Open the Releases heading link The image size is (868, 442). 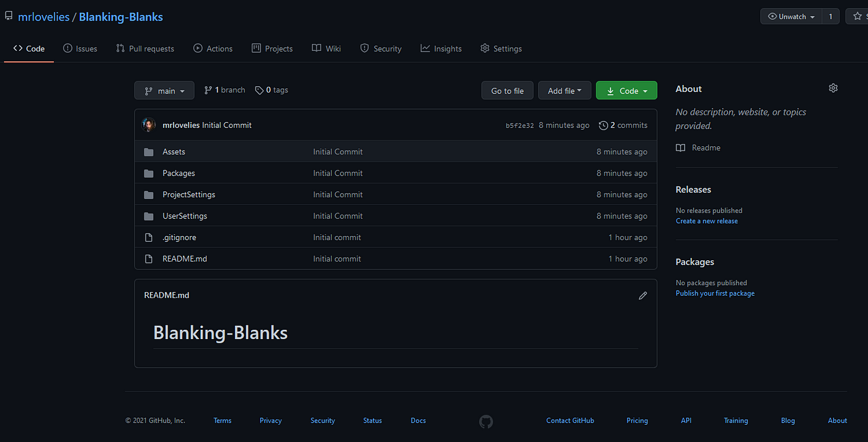coord(693,190)
